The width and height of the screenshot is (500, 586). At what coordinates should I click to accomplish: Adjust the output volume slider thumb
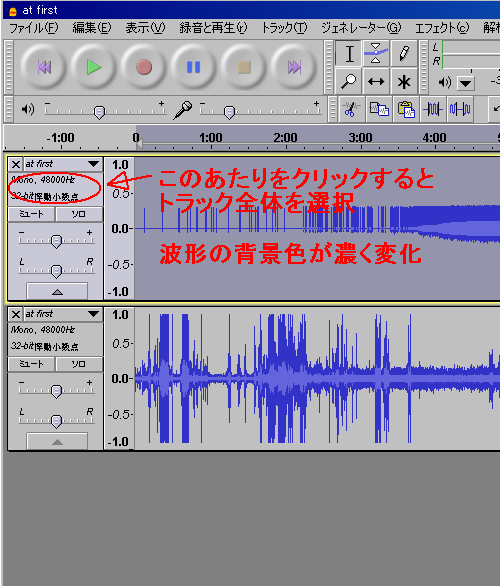(x=99, y=112)
